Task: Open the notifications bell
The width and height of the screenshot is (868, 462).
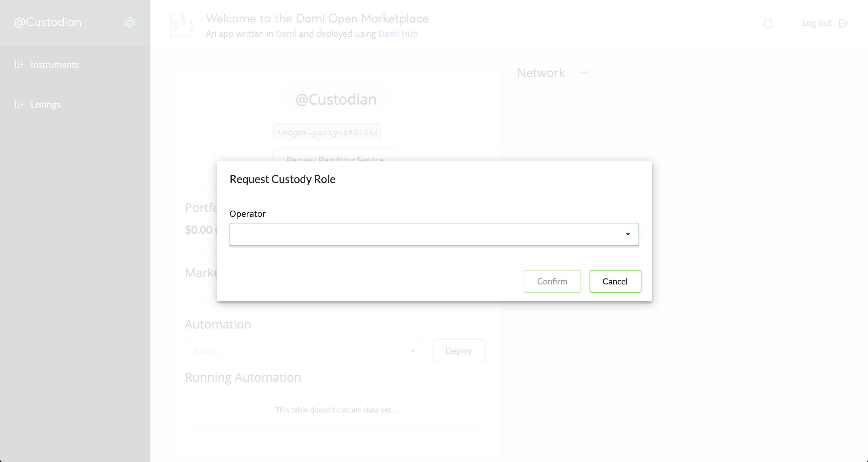Action: click(768, 23)
